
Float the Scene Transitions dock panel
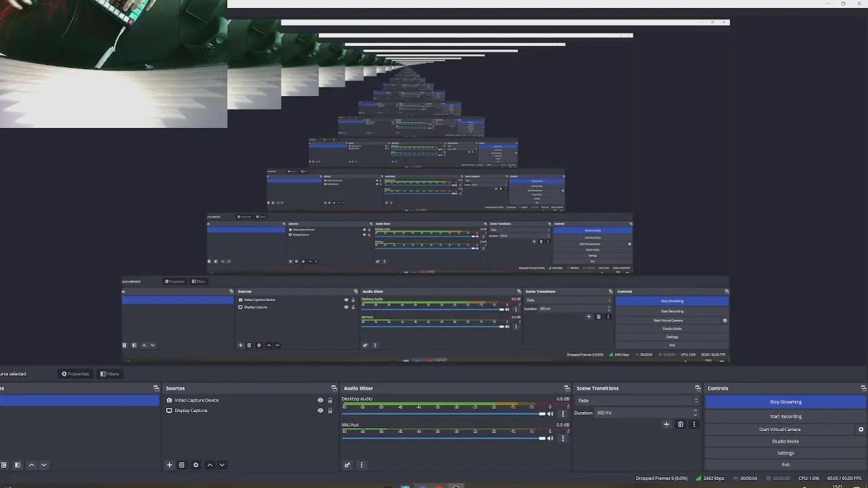(x=698, y=388)
